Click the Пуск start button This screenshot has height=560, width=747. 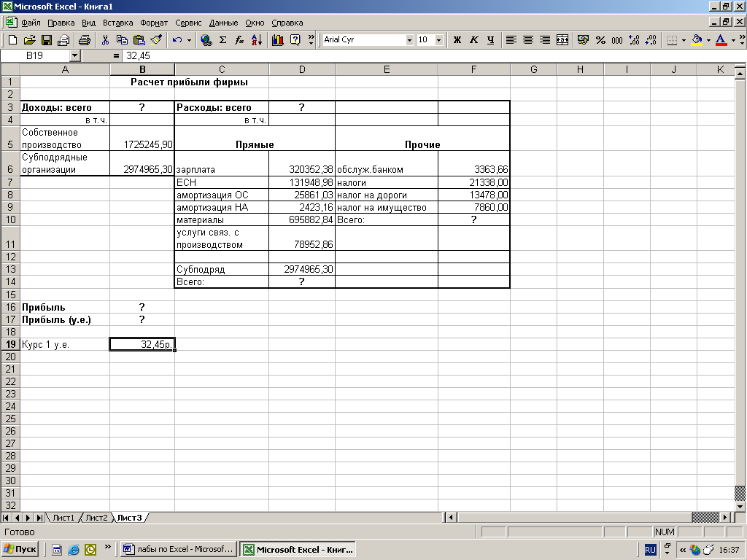pyautogui.click(x=20, y=549)
